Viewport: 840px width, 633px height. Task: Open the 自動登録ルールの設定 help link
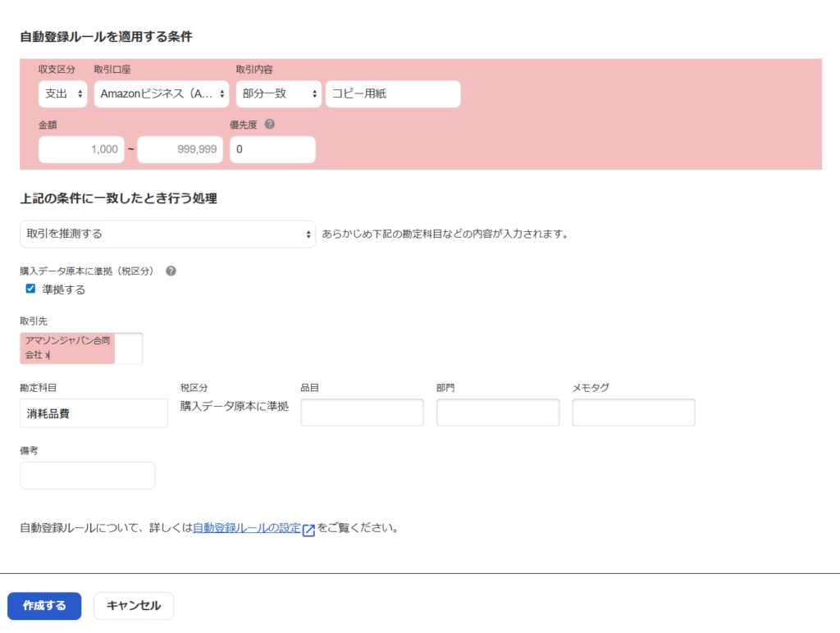pyautogui.click(x=247, y=528)
